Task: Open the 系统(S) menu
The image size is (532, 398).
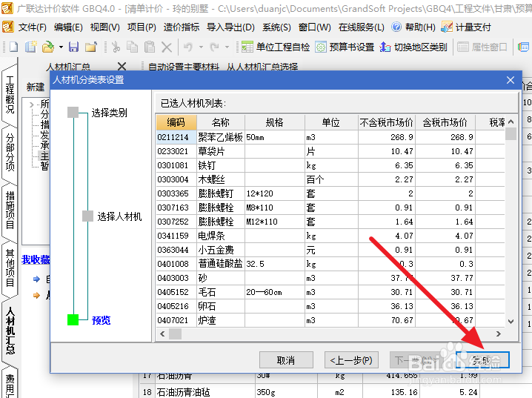Action: (276, 27)
